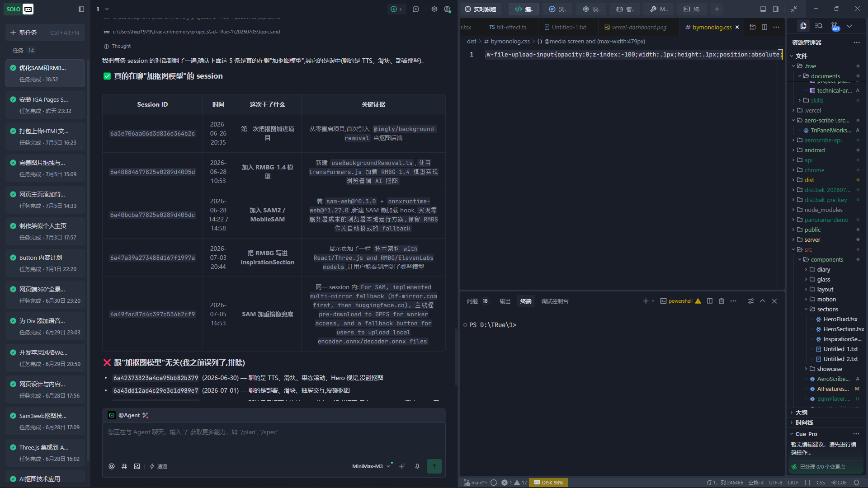Click the main* git branch status

click(475, 483)
